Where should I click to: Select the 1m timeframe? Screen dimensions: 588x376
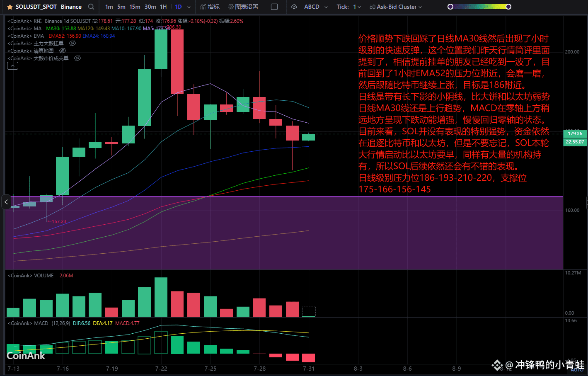[109, 7]
